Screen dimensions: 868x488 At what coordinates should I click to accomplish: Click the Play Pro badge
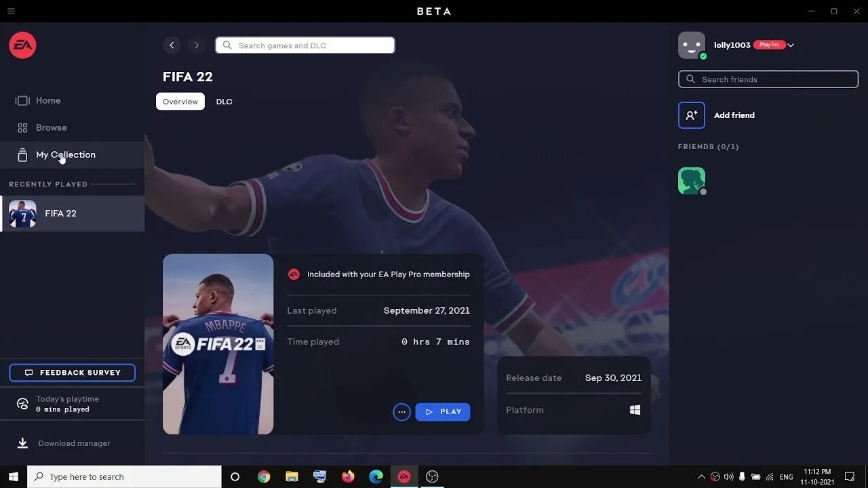[770, 45]
